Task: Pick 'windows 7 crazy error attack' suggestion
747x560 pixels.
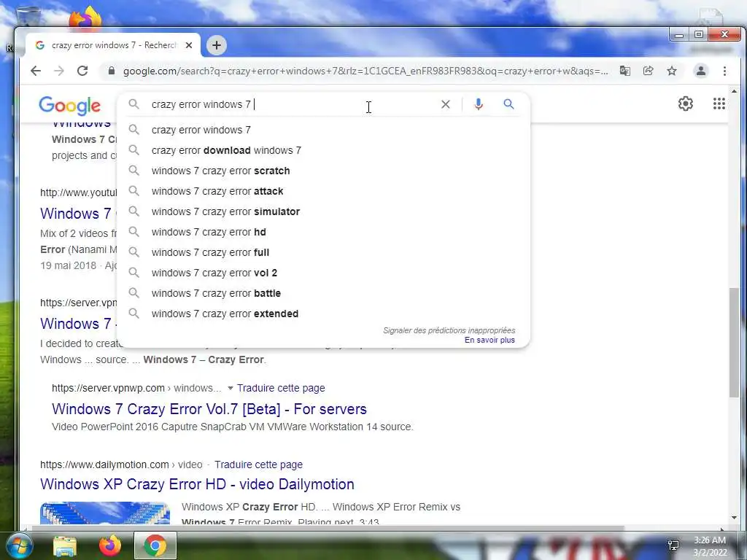Action: pos(323,192)
